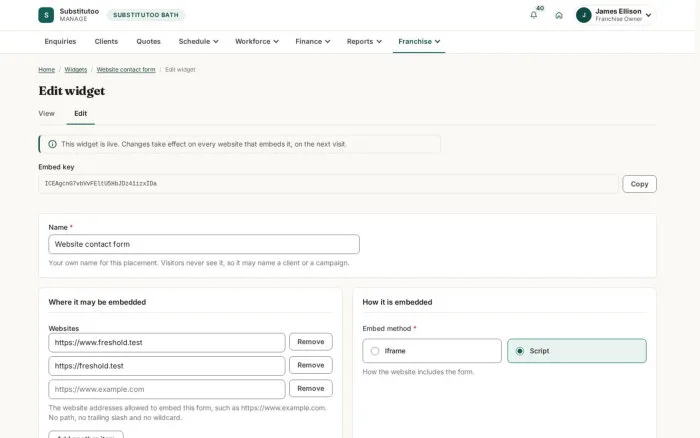Expand the Workforce menu
700x438 pixels.
257,42
